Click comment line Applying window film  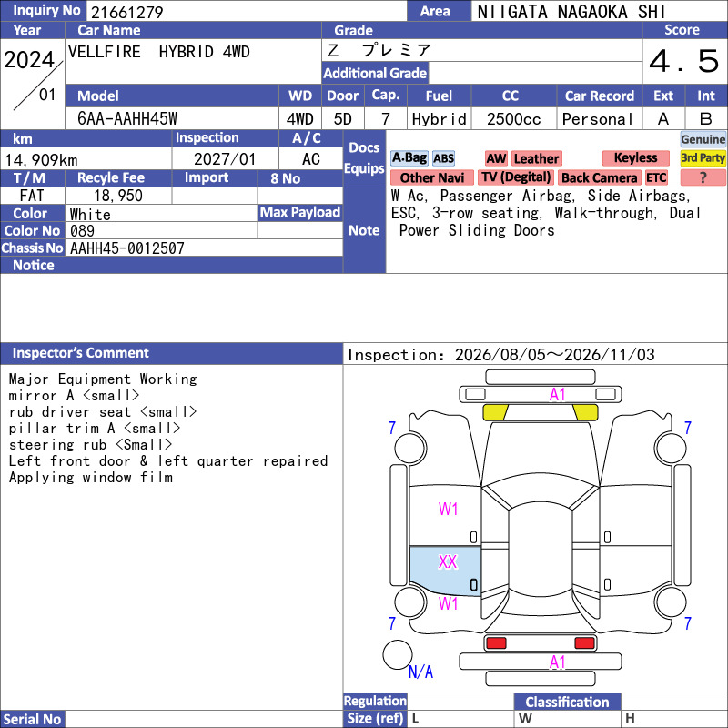coord(90,478)
